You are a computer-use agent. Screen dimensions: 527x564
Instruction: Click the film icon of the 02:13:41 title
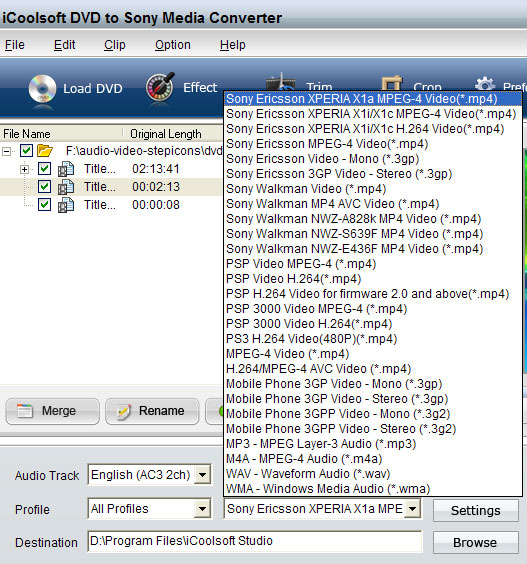[66, 169]
